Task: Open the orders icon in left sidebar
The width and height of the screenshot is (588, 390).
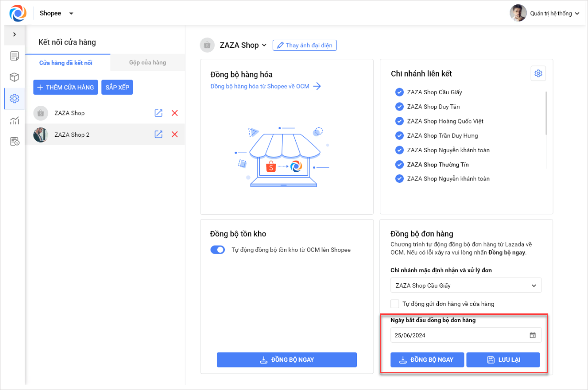Action: click(x=14, y=56)
